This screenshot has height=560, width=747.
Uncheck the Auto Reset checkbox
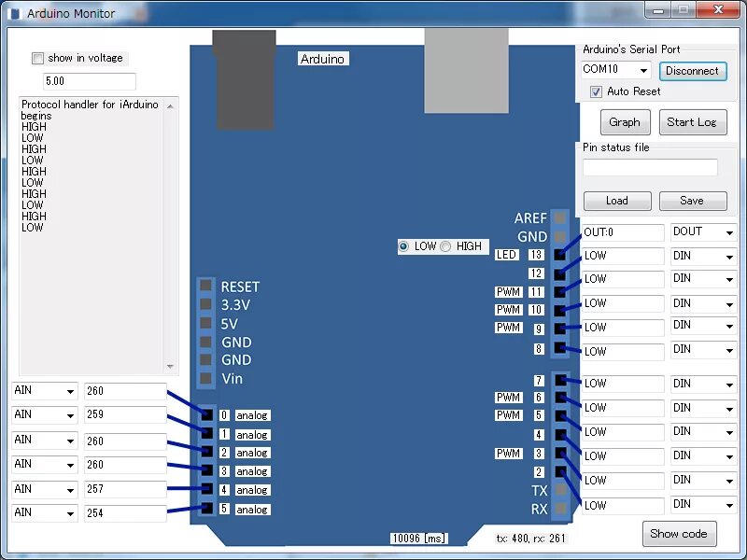click(x=596, y=91)
